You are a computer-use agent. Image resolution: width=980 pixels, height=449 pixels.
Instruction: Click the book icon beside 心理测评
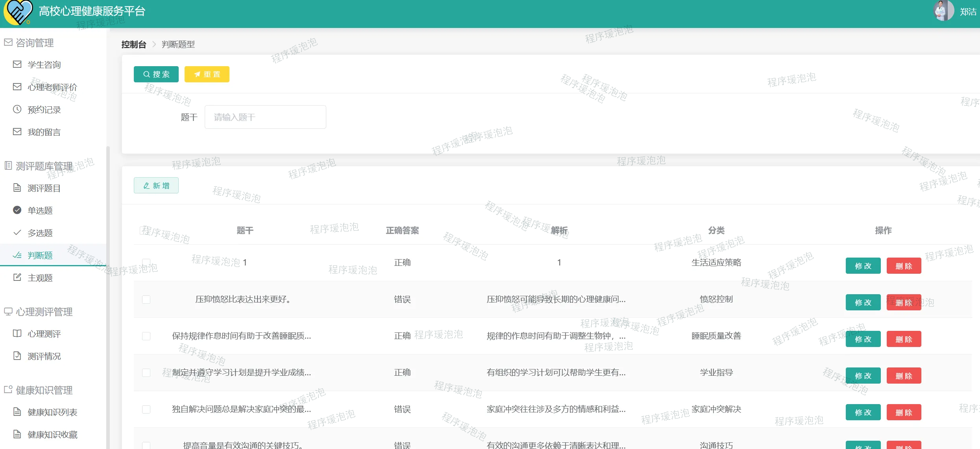17,334
